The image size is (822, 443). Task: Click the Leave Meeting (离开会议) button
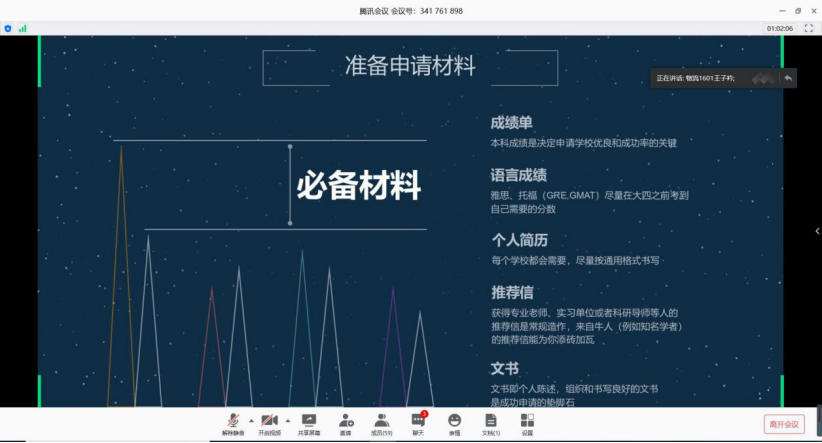click(783, 424)
